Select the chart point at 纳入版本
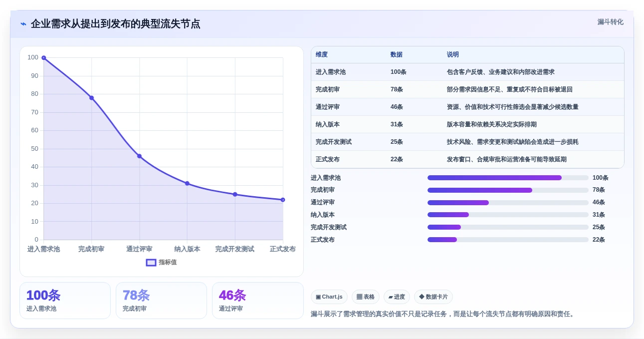The height and width of the screenshot is (339, 644). 187,183
